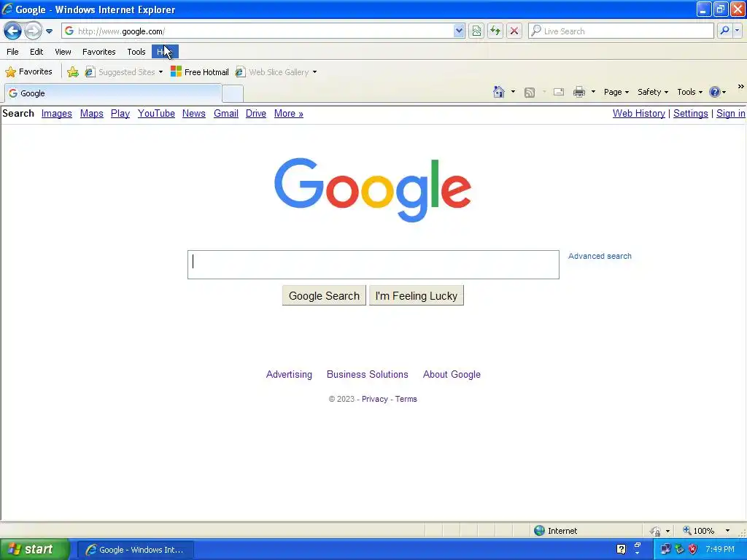Click the Compatibility View icon
This screenshot has height=560, width=747.
point(476,31)
